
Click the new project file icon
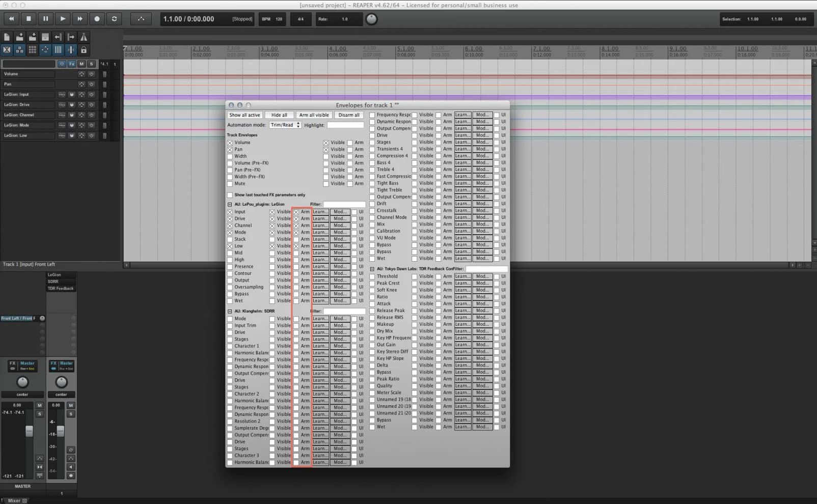(x=7, y=37)
